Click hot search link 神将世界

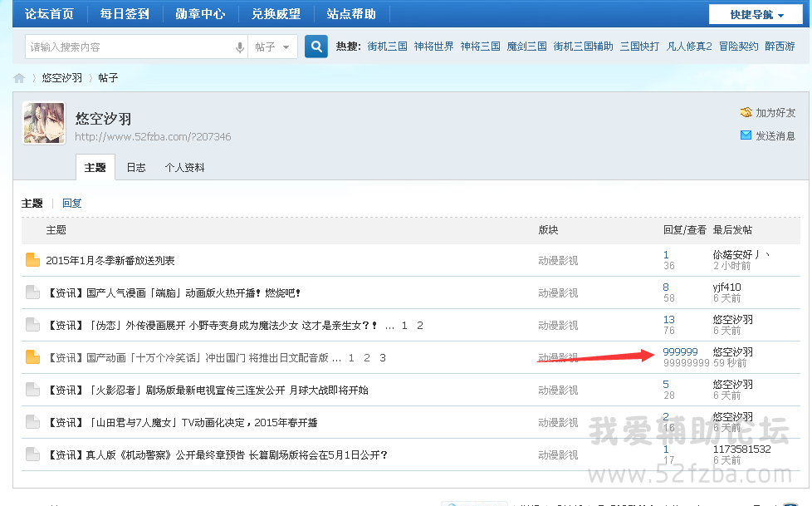[434, 47]
